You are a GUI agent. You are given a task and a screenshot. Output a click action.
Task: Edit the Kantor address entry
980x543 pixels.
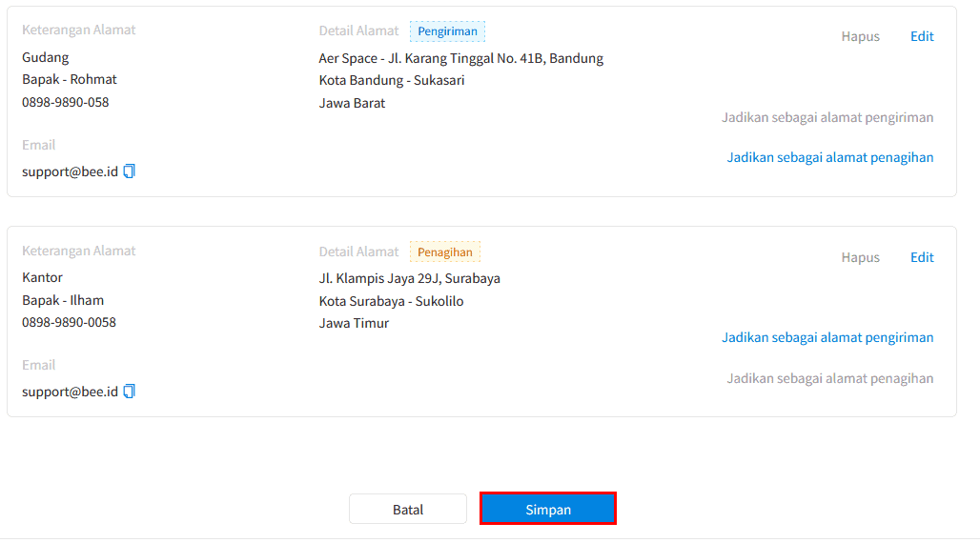click(922, 257)
